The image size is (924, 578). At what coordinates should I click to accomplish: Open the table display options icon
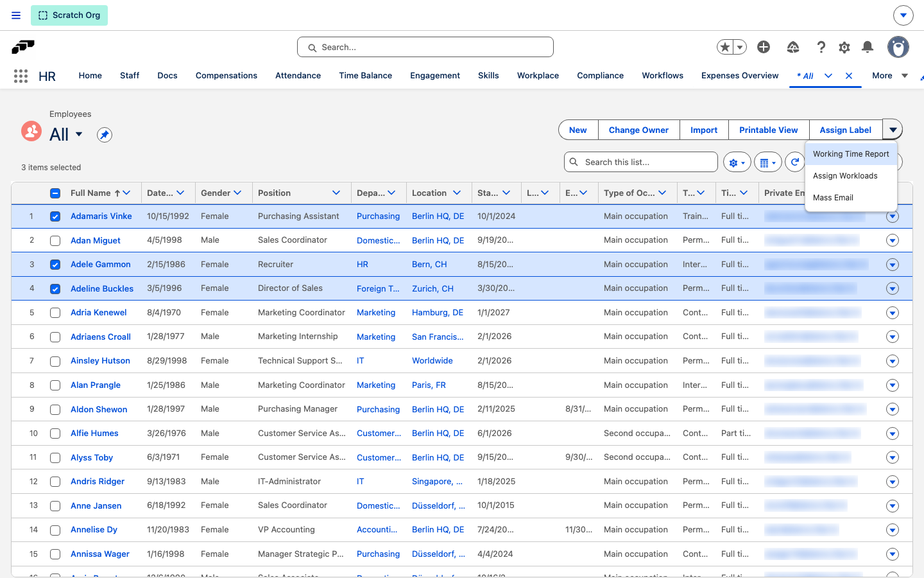pyautogui.click(x=768, y=162)
